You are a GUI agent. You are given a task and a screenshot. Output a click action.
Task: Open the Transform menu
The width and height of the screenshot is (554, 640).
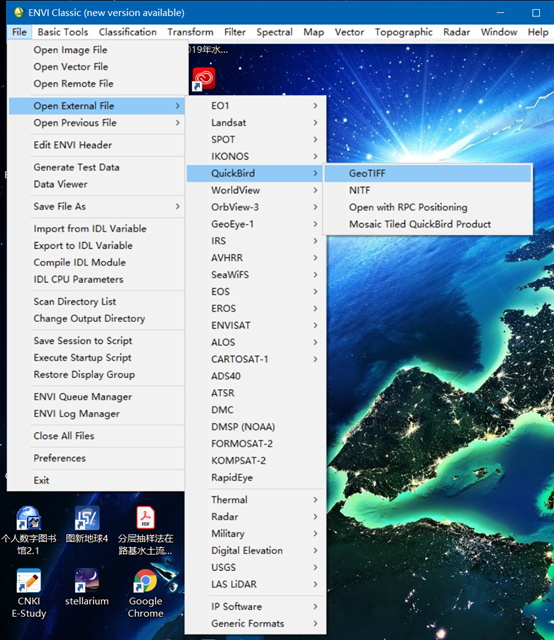[190, 32]
